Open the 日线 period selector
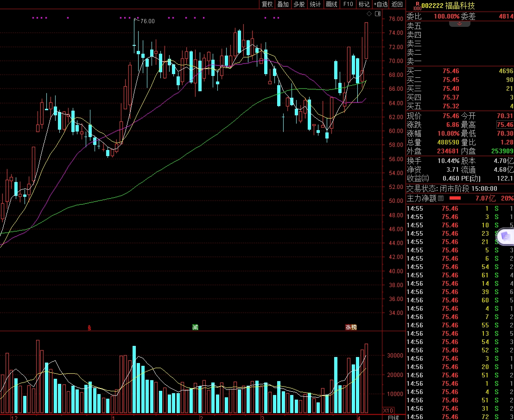Viewport: 514px width, 420px height. pyautogui.click(x=393, y=417)
